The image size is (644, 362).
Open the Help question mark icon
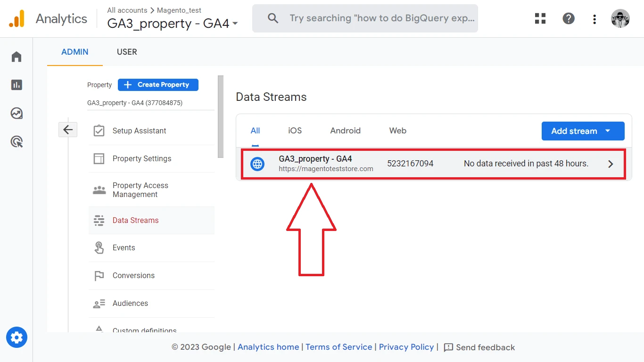point(569,19)
